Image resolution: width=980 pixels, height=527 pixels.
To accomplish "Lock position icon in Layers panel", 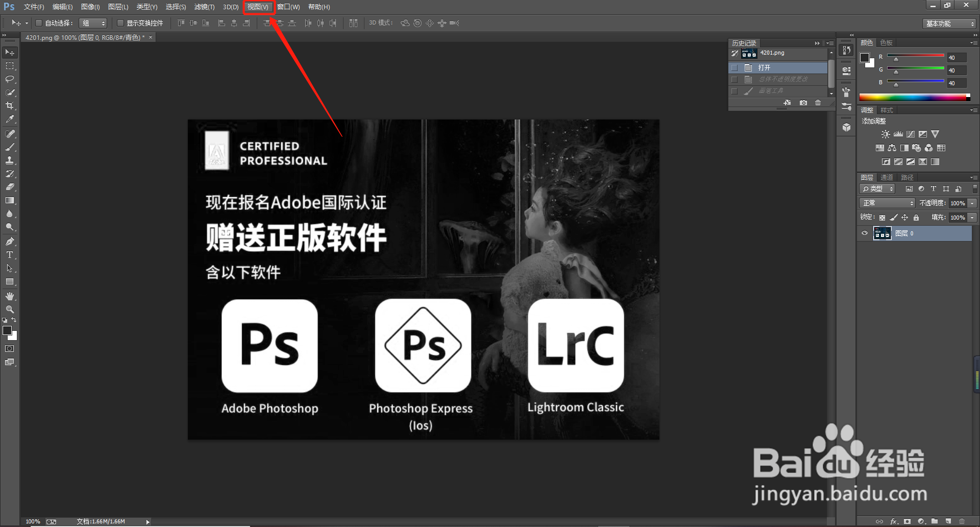I will (x=905, y=218).
